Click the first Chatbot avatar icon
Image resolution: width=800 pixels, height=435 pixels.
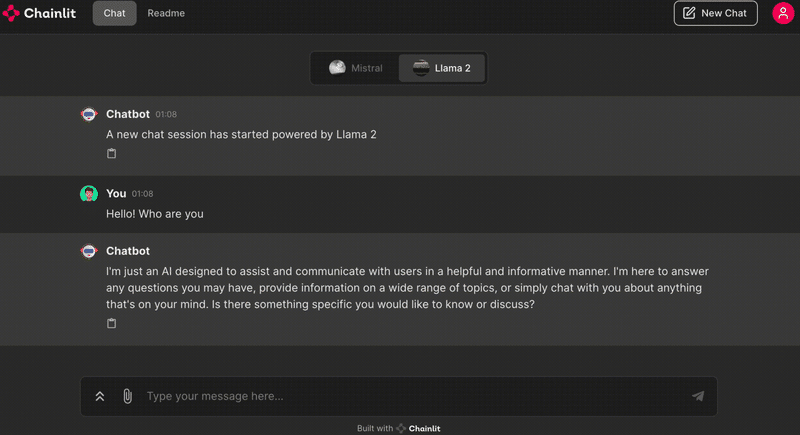[89, 114]
